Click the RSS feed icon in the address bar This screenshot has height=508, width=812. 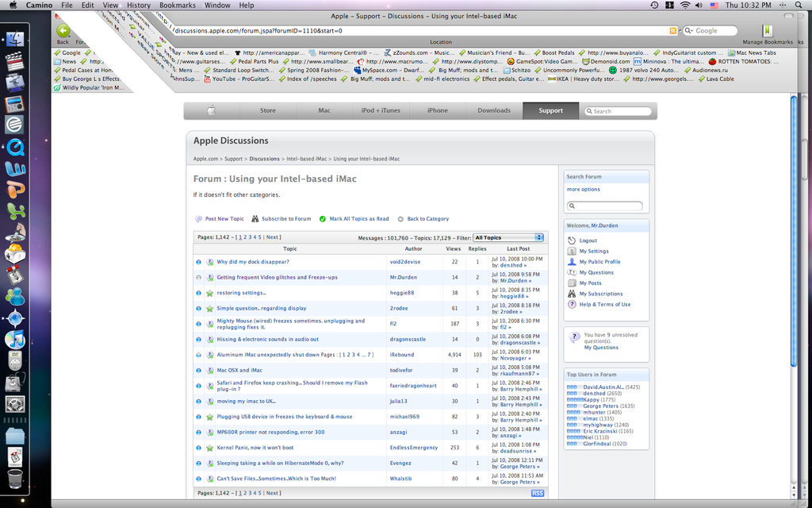[672, 31]
